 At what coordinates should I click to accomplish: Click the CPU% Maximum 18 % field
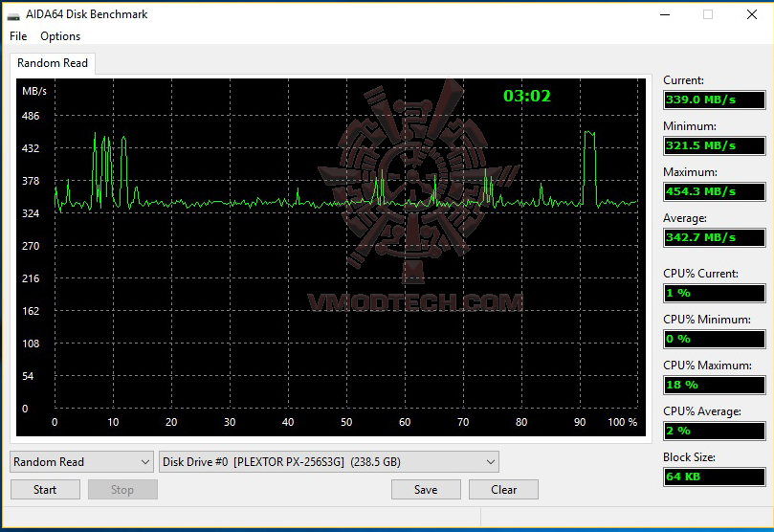pyautogui.click(x=715, y=385)
